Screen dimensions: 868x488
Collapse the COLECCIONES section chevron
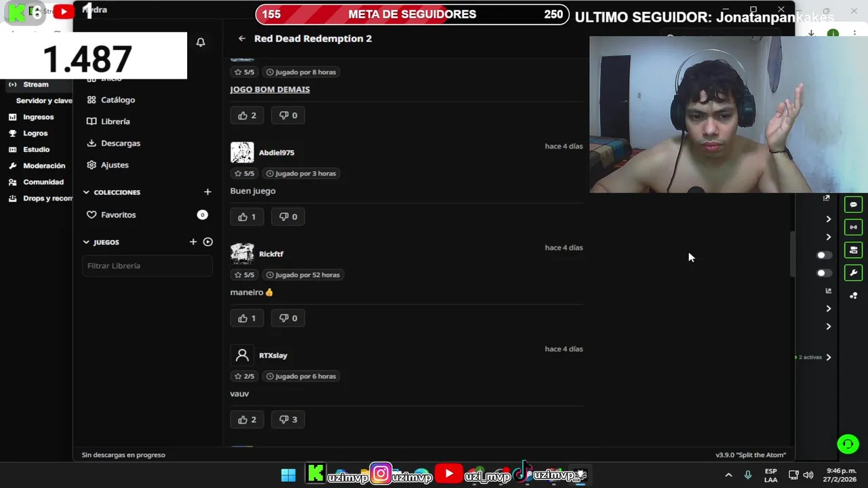[x=86, y=192]
